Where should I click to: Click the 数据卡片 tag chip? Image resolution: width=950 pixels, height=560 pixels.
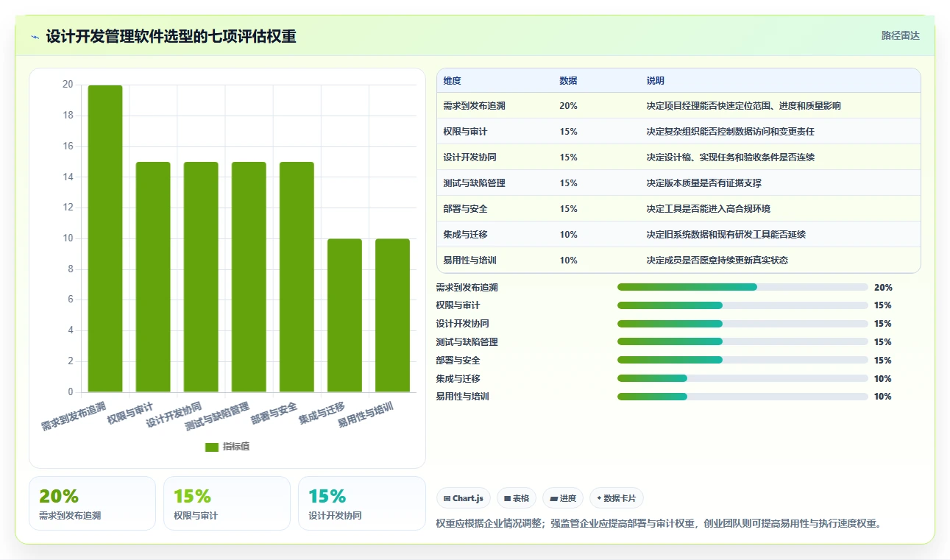617,498
